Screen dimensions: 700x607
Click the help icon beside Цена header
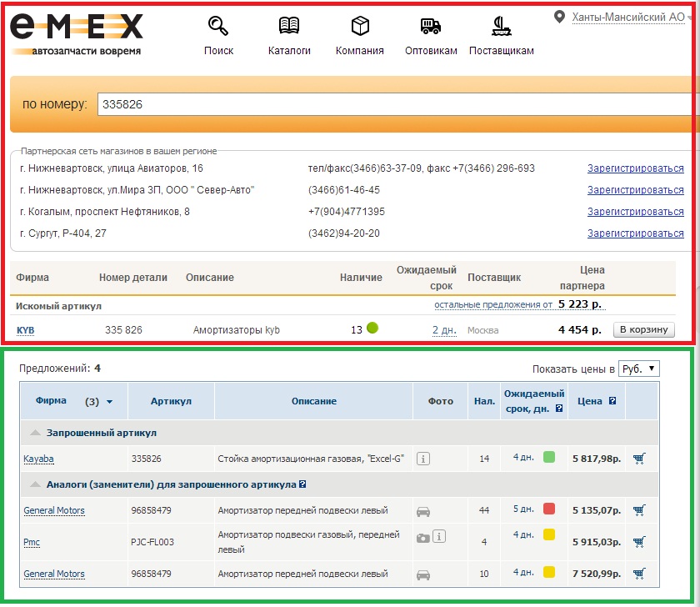coord(612,401)
